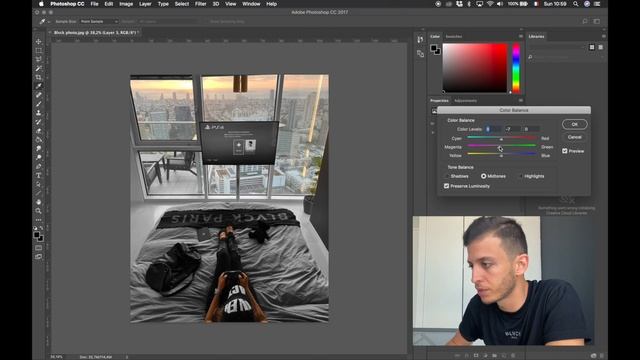The width and height of the screenshot is (640, 360).
Task: Open the Wi-Fi status menu
Action: 490,4
